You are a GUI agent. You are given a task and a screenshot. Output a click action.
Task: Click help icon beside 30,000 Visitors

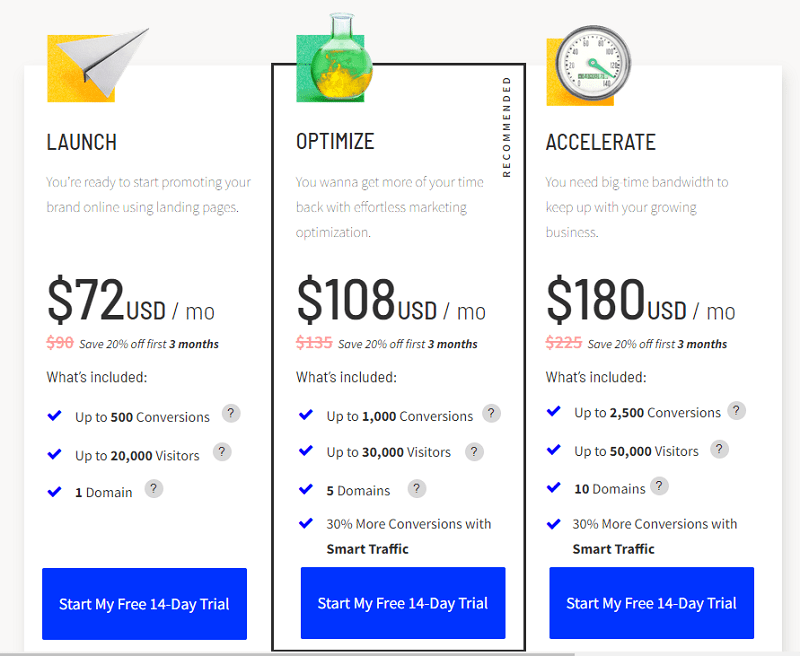tap(474, 452)
